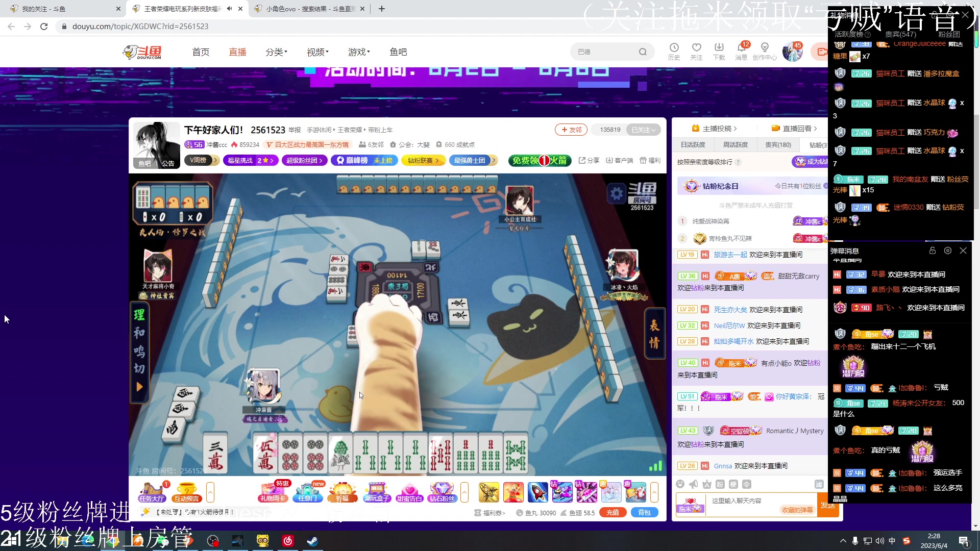The image size is (980, 551).
Task: Expand the rightmost gift bar up-arrow
Action: pyautogui.click(x=654, y=492)
